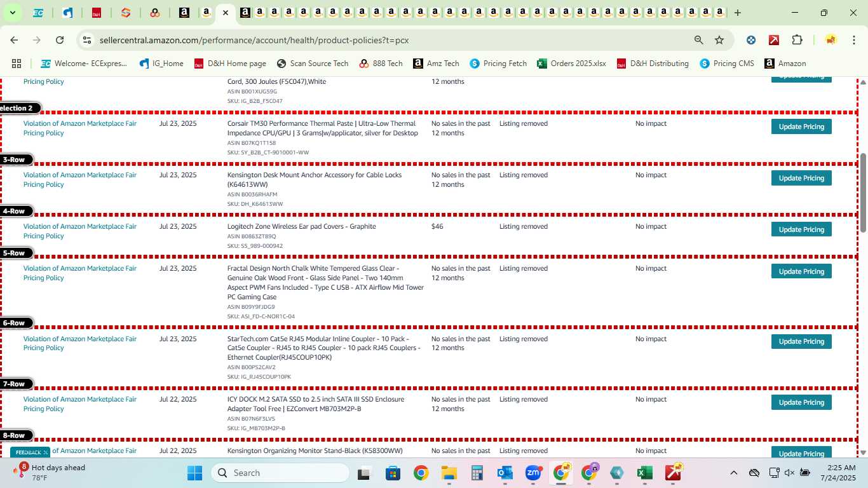This screenshot has width=868, height=488.
Task: Switch to the 888 three-circles browser tab
Action: 155,13
